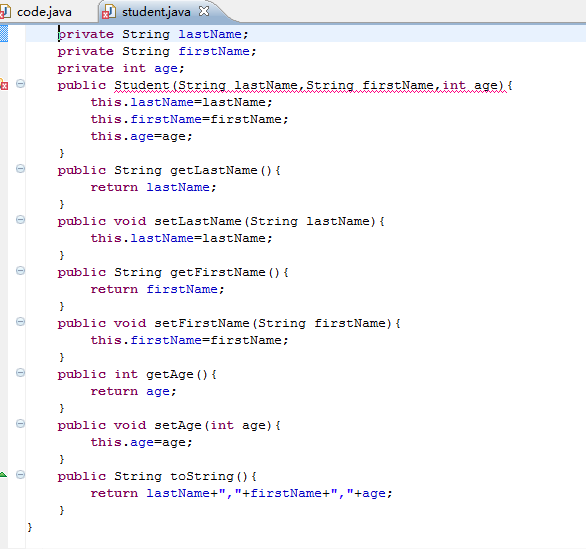
Task: Collapse the getLastName method fold
Action: (x=21, y=169)
